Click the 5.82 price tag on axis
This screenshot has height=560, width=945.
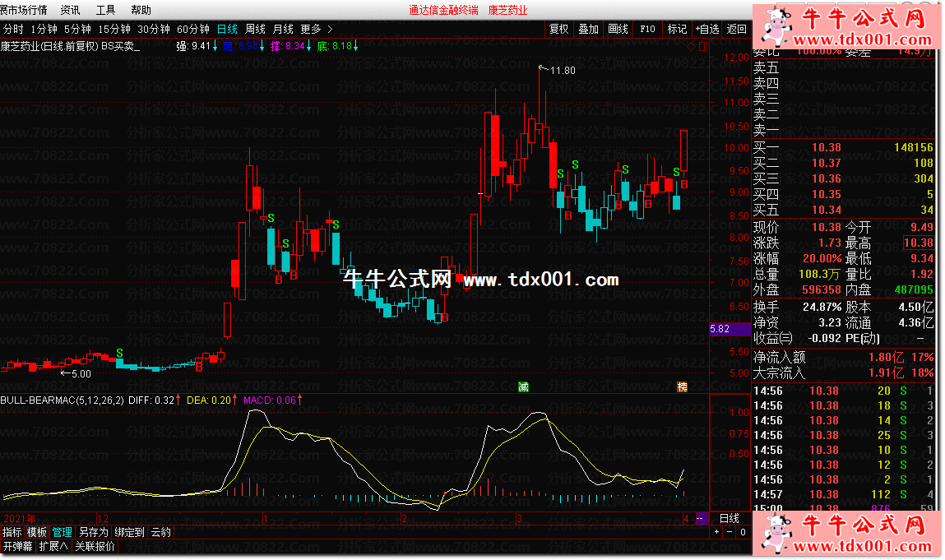tap(730, 329)
